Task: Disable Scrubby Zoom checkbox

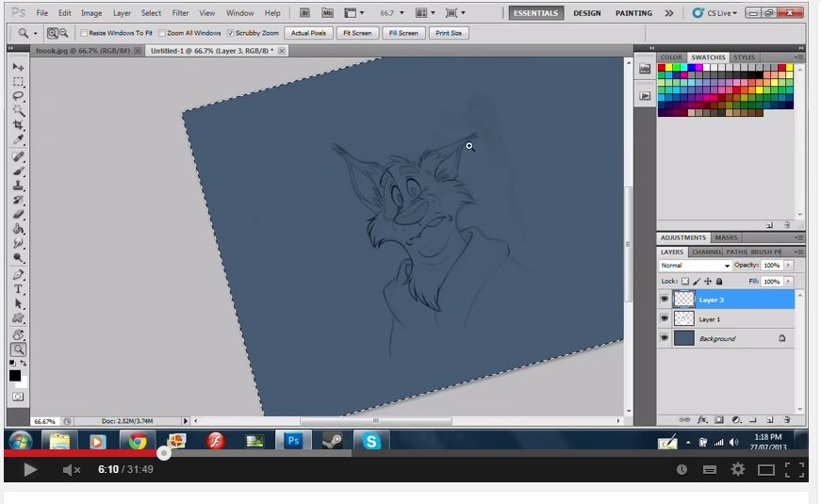Action: coord(230,33)
